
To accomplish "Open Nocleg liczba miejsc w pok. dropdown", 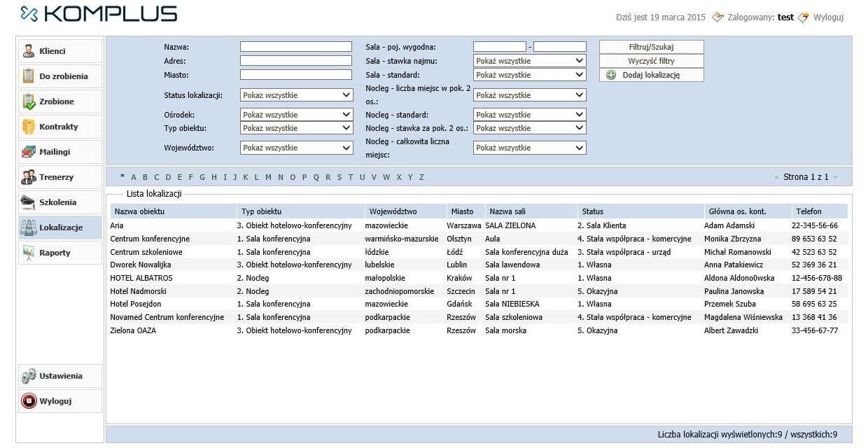I will (x=530, y=95).
